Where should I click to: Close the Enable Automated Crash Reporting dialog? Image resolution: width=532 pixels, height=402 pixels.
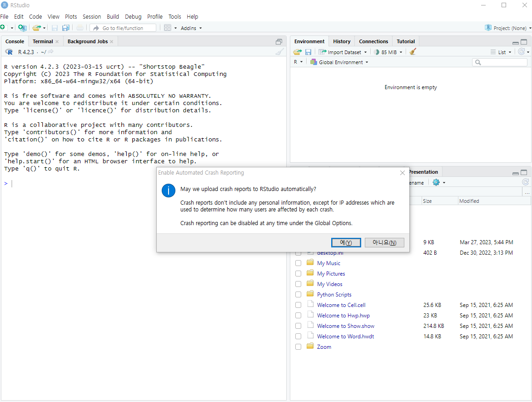coord(403,173)
